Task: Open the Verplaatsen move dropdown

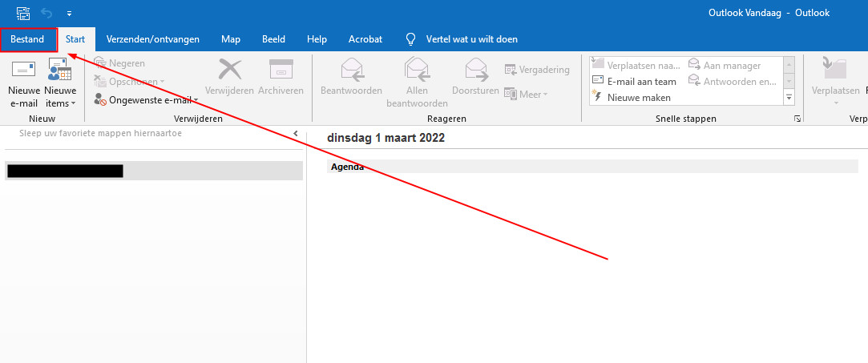Action: point(835,83)
